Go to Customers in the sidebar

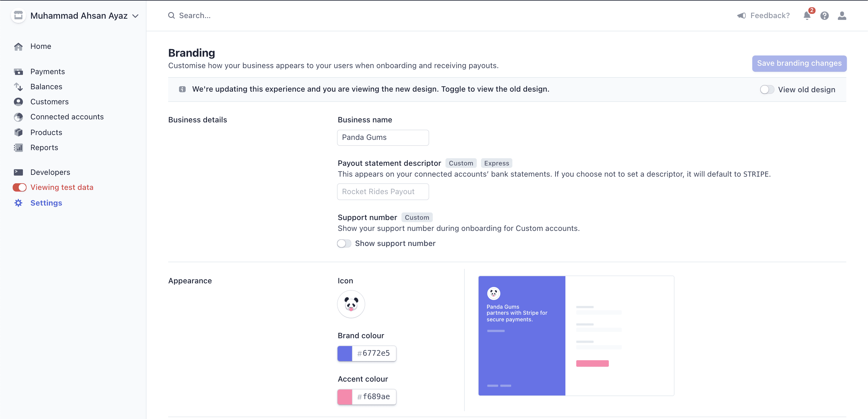click(49, 102)
